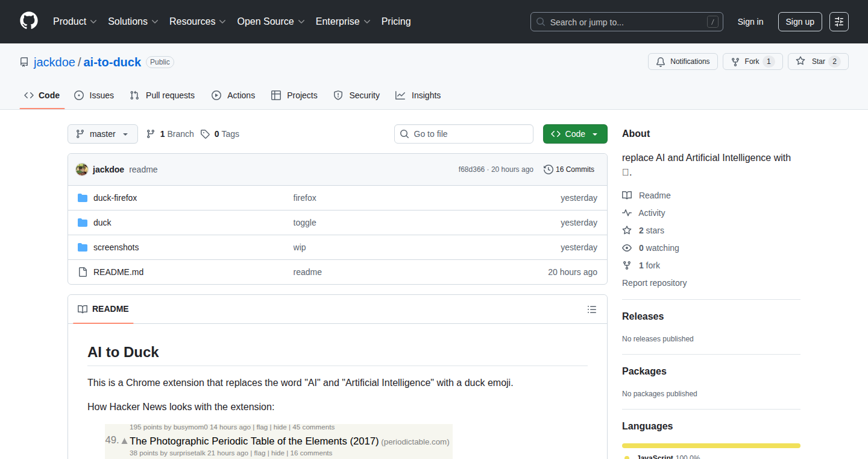Click the branch icon next to 1 Branch
This screenshot has height=459, width=868.
pyautogui.click(x=151, y=134)
